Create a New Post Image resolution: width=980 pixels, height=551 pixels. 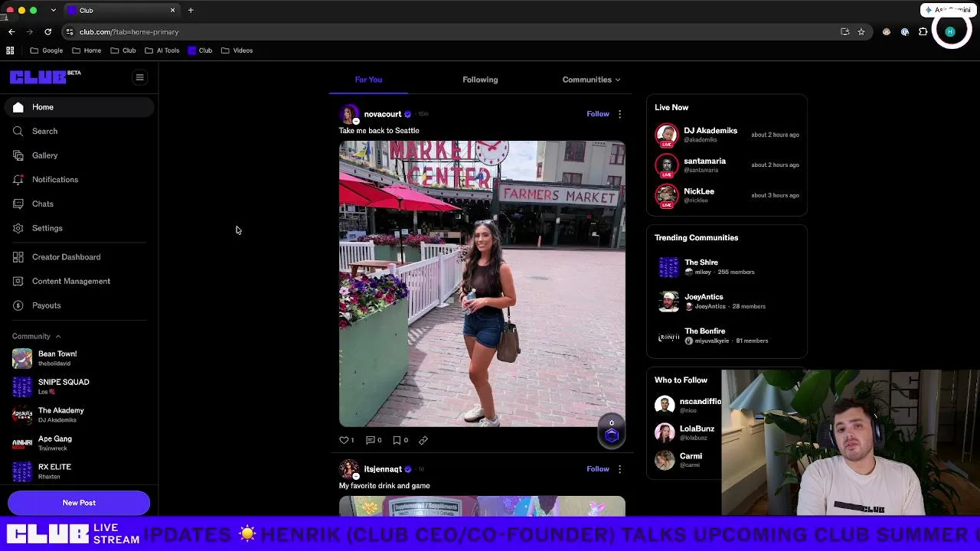pos(79,503)
